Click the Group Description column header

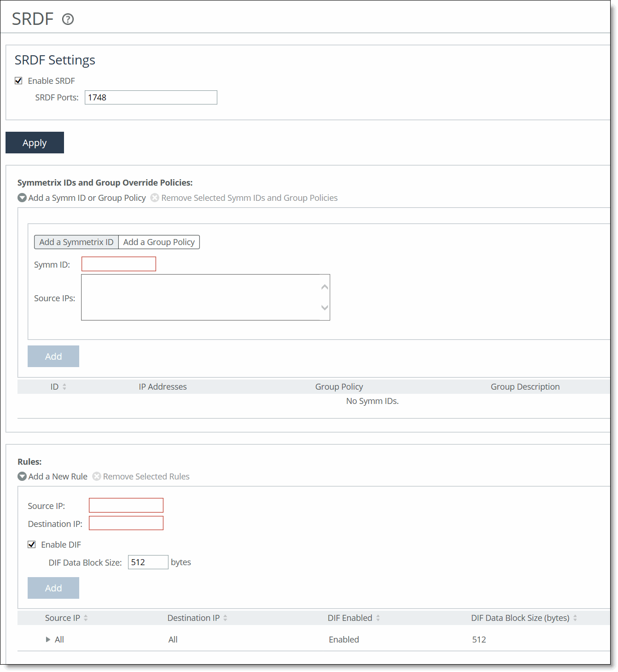tap(525, 387)
